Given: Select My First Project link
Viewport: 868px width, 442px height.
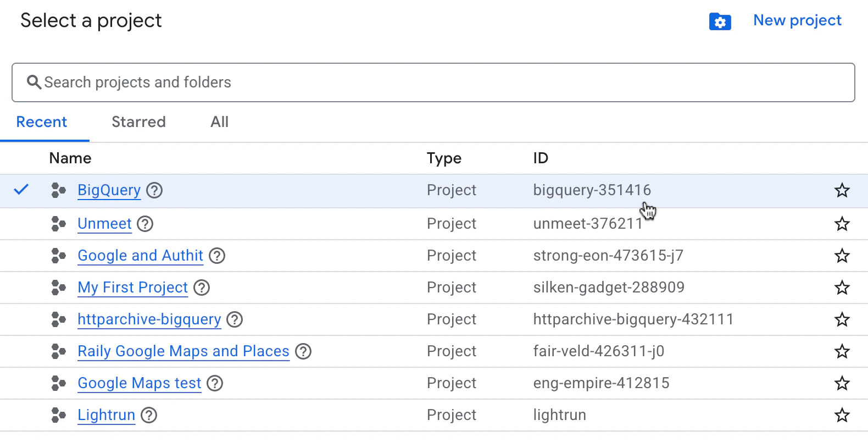Looking at the screenshot, I should pos(133,288).
